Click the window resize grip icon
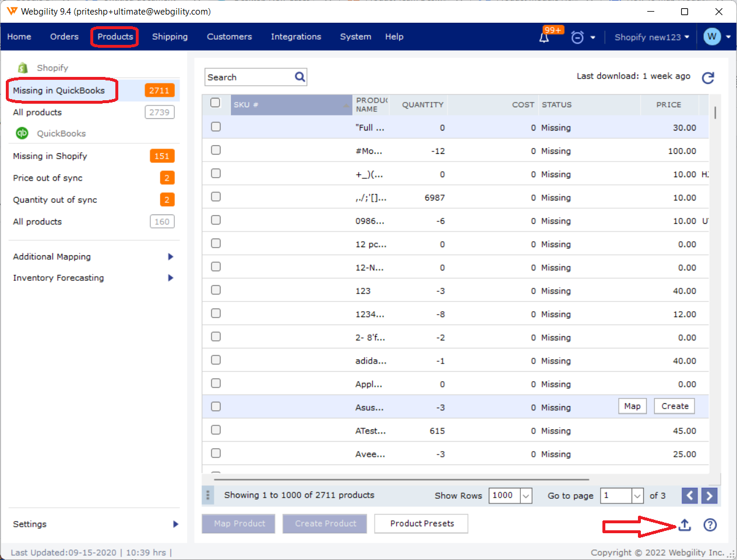 click(731, 554)
